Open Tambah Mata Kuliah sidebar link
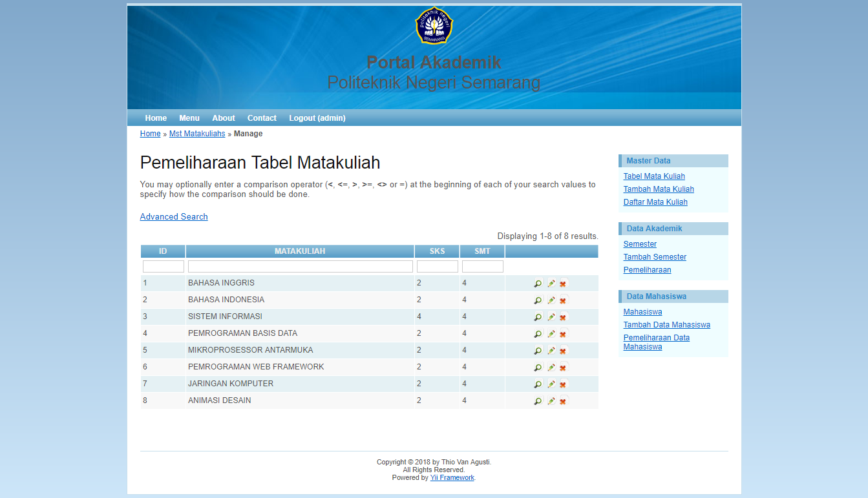Viewport: 868px width, 498px height. (659, 189)
